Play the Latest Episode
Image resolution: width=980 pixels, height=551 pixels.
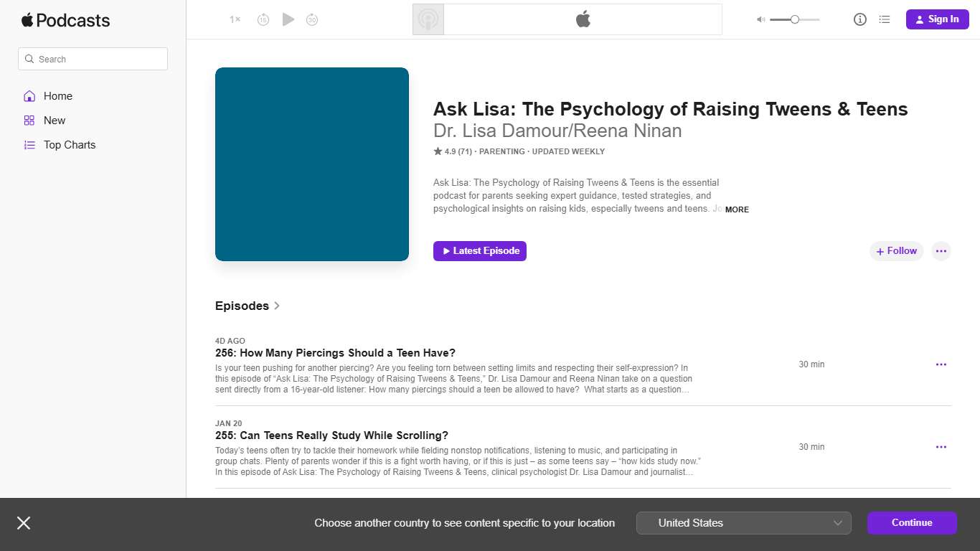(479, 250)
